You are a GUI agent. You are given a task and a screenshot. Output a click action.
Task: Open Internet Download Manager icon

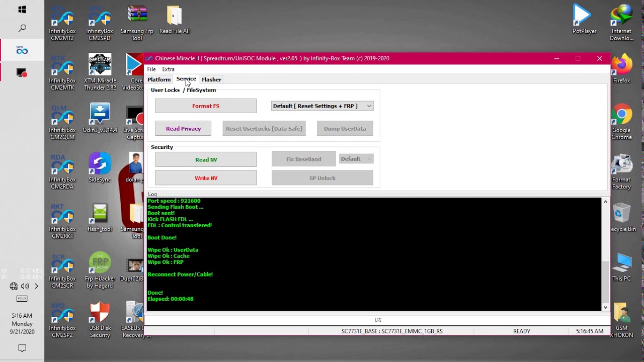click(x=621, y=24)
